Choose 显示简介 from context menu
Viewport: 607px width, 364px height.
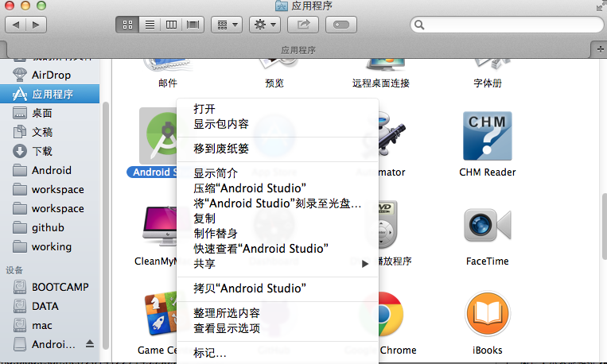(277, 173)
